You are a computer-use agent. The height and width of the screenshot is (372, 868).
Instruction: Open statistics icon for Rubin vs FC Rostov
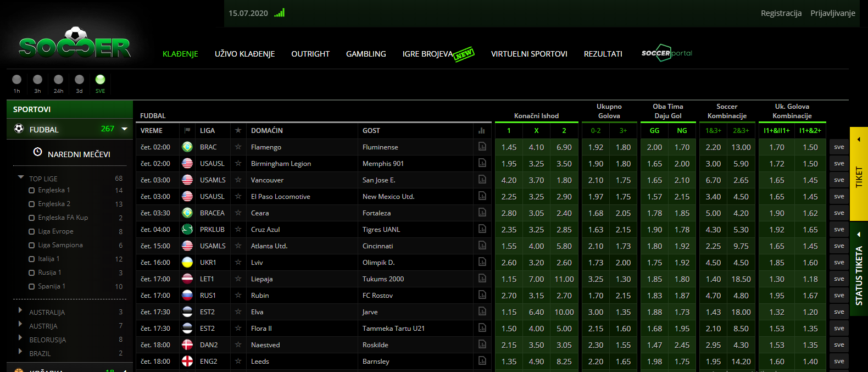click(x=482, y=295)
